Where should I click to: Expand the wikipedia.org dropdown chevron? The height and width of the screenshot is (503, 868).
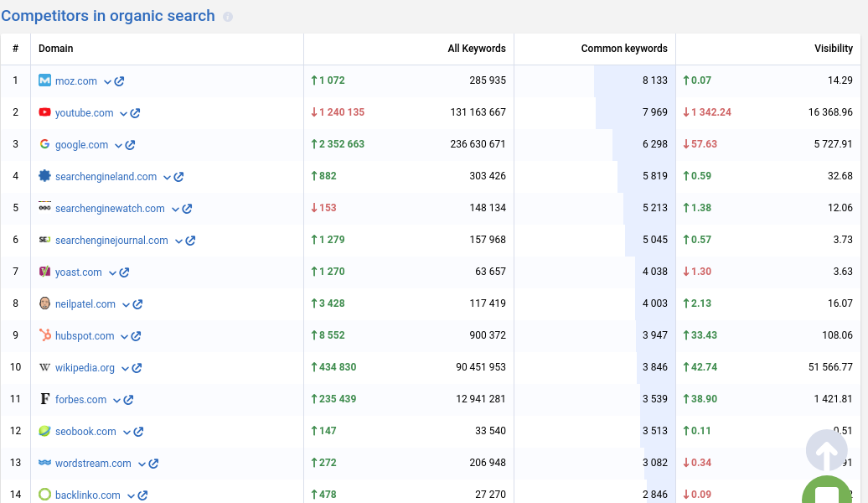point(125,368)
